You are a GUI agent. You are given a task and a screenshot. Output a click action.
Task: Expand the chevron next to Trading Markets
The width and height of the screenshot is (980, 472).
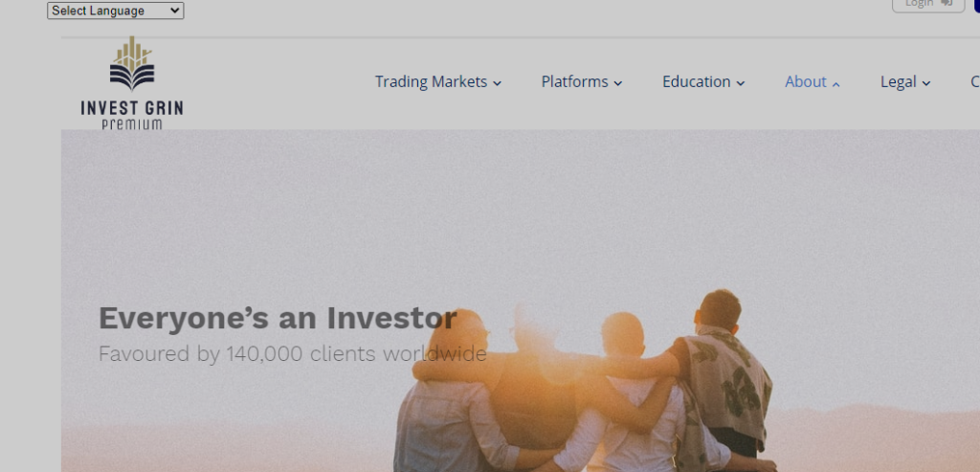coord(498,83)
